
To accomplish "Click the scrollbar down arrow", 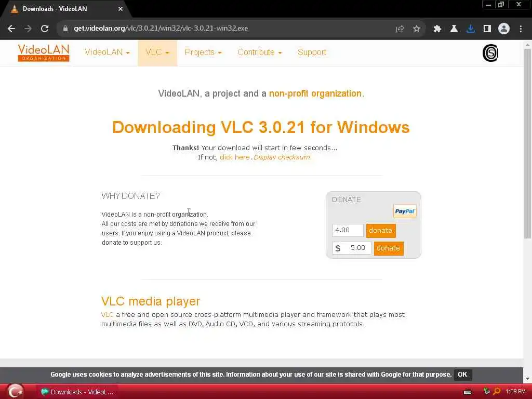I will [x=527, y=379].
